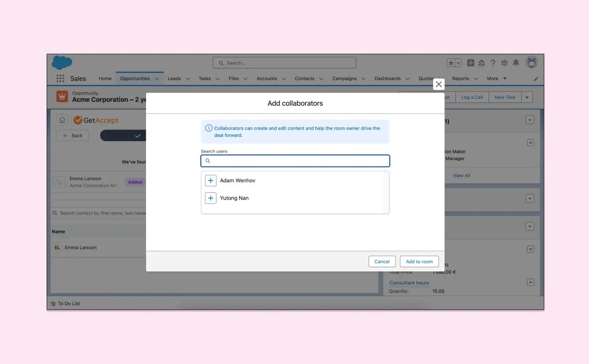Image resolution: width=589 pixels, height=364 pixels.
Task: Click the GetAccept home icon
Action: pos(62,120)
